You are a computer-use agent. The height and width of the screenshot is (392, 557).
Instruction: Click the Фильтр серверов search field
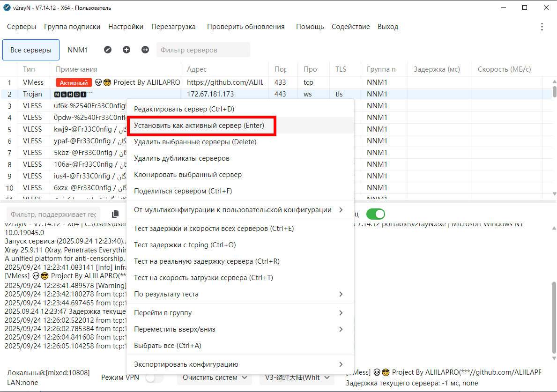point(203,50)
